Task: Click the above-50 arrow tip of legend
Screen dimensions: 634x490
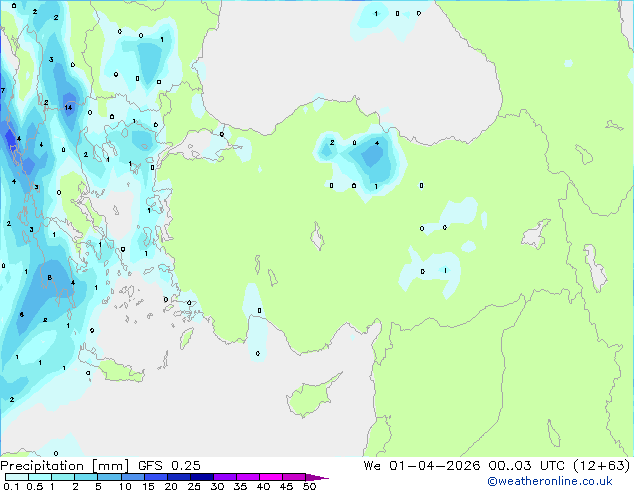Action: [x=317, y=477]
